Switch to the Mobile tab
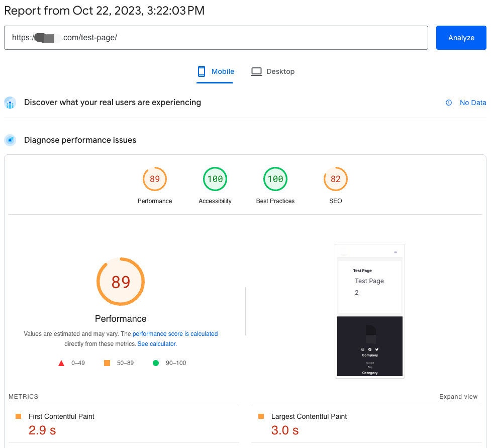This screenshot has height=448, width=491. [x=215, y=72]
